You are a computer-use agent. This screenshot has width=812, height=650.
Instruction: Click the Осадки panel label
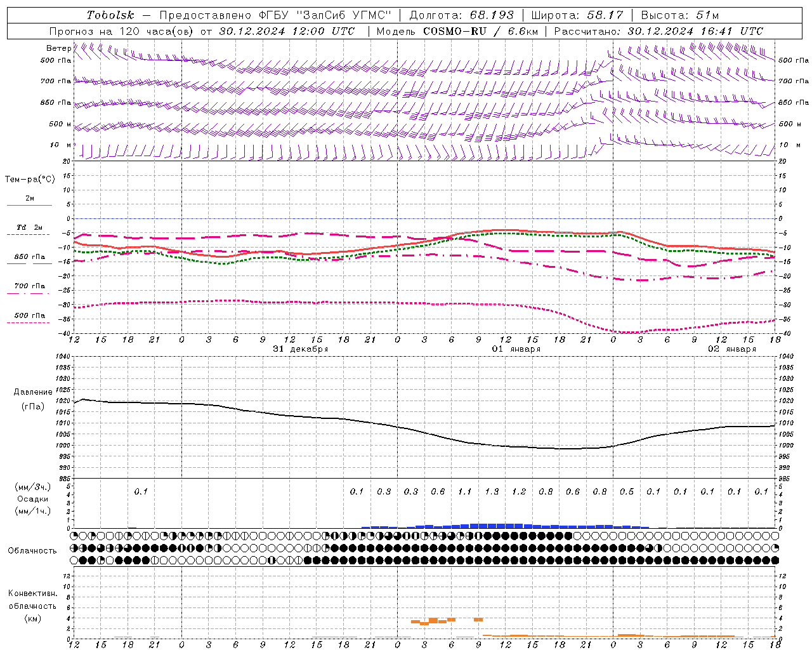coord(33,499)
